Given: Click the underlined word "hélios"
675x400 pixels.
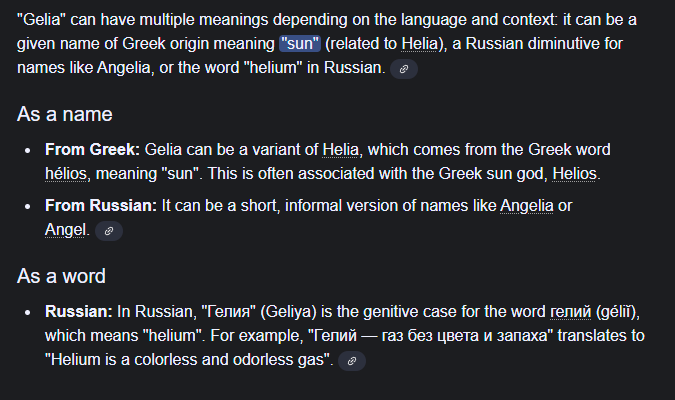Looking at the screenshot, I should (66, 174).
